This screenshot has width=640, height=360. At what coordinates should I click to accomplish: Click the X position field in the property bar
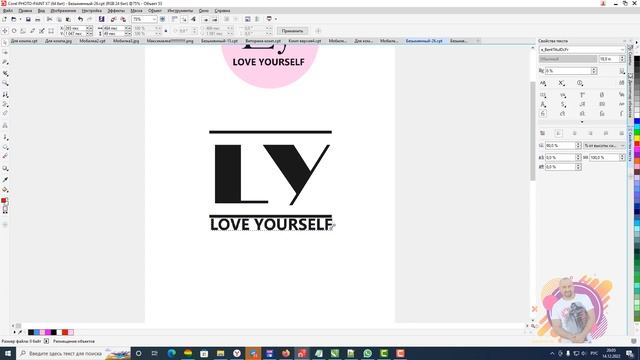[x=75, y=28]
